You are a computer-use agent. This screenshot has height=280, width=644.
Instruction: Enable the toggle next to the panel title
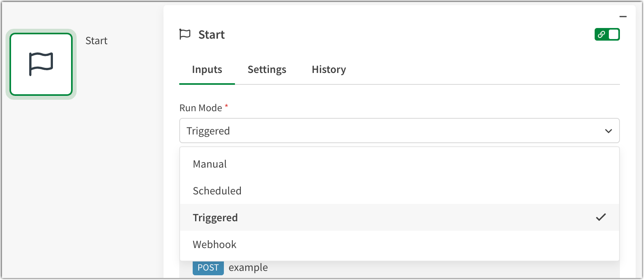coord(607,34)
